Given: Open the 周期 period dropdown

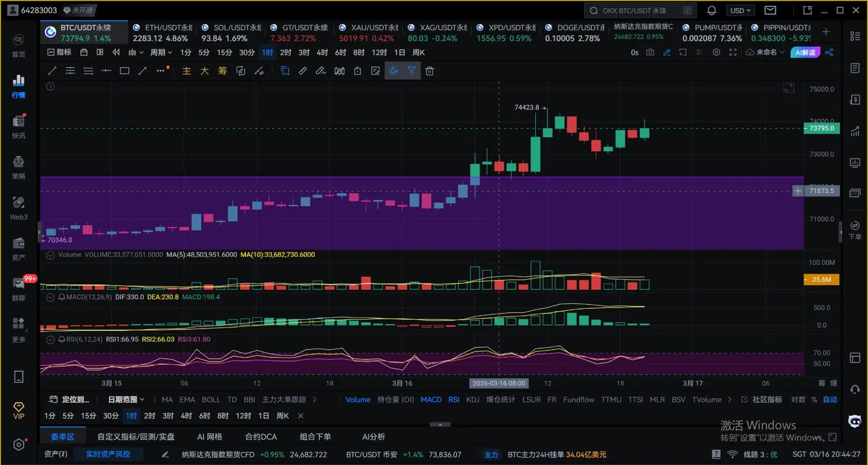Looking at the screenshot, I should click(x=161, y=52).
